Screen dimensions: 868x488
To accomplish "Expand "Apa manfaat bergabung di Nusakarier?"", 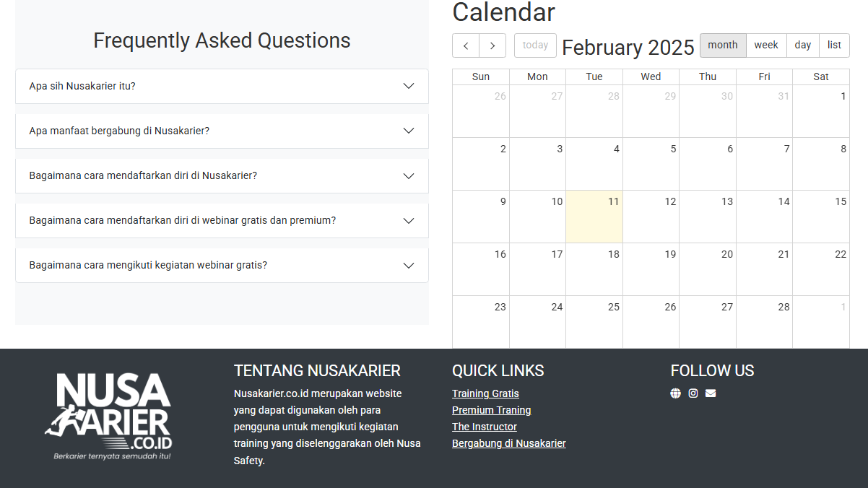I will [x=222, y=131].
